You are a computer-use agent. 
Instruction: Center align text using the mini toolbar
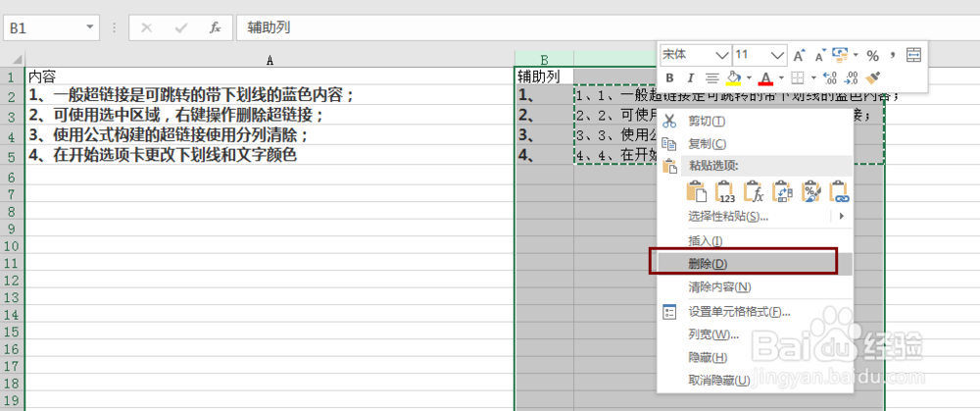coord(711,78)
